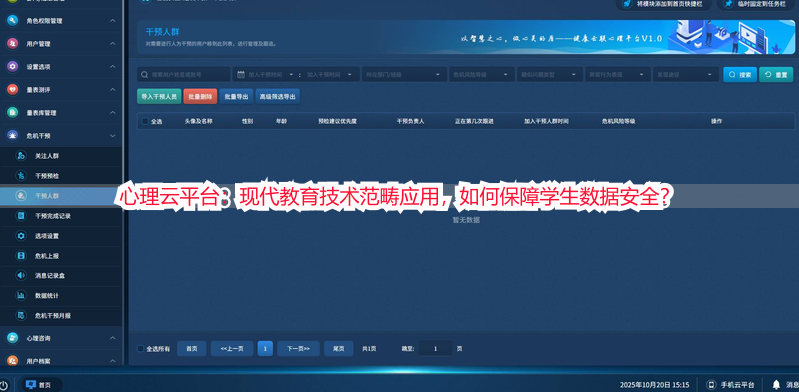Click the 尾页 pagination button
The width and height of the screenshot is (799, 392).
(x=339, y=349)
